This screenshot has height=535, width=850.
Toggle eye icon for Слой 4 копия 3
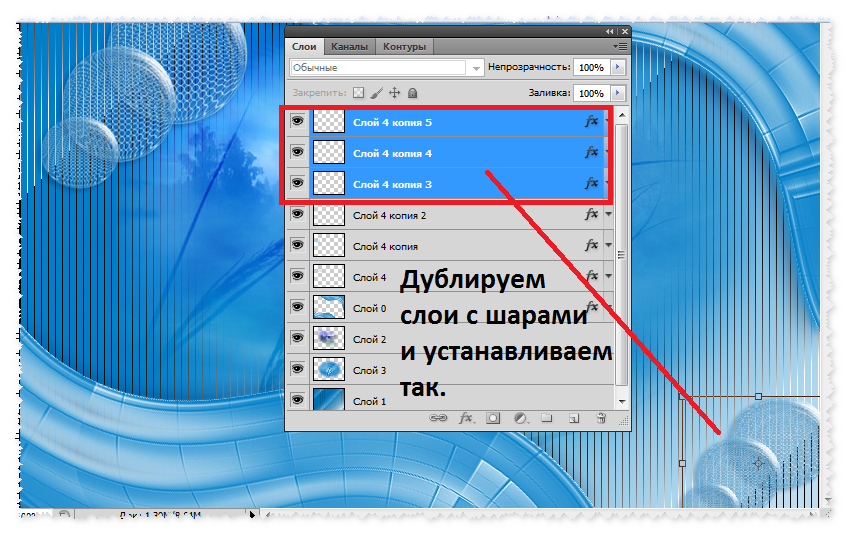(297, 183)
